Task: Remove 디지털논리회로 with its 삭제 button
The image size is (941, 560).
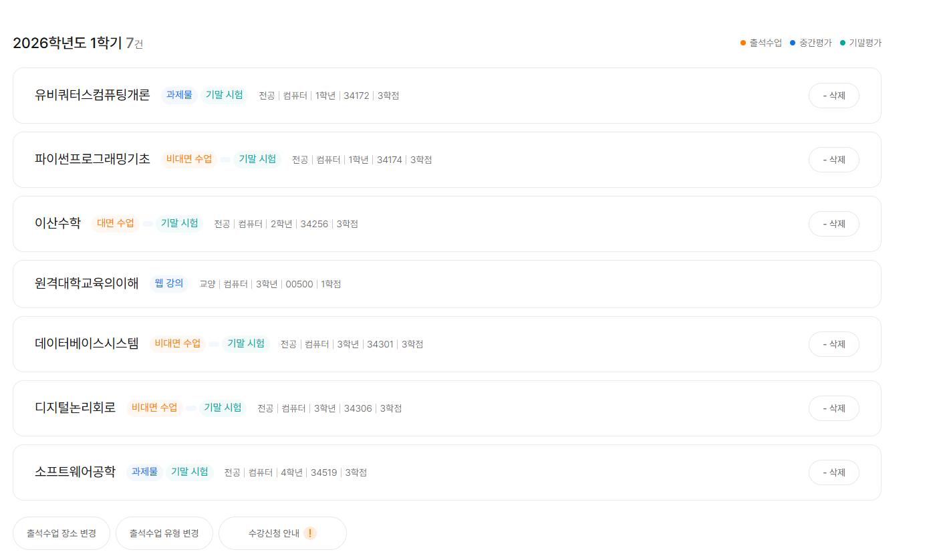Action: point(833,408)
